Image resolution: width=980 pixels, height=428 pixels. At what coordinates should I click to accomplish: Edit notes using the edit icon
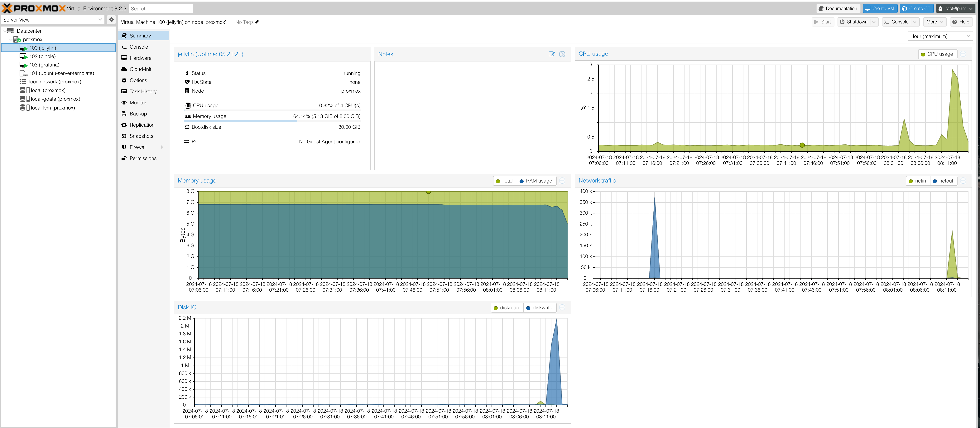tap(552, 54)
